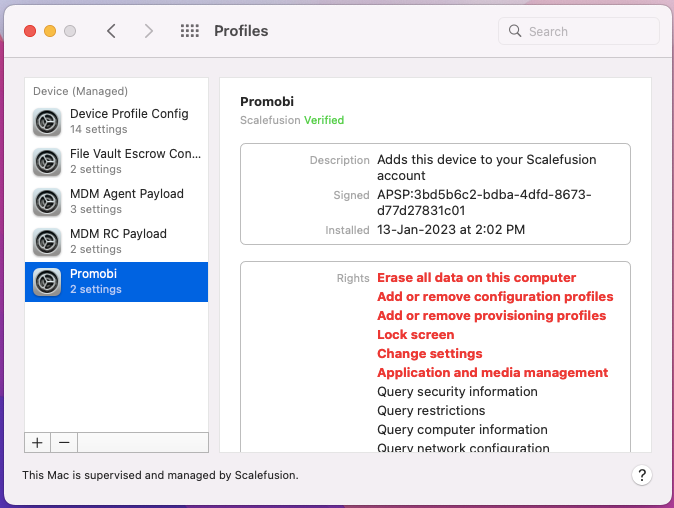
Task: Focus the Search field
Action: coord(579,31)
